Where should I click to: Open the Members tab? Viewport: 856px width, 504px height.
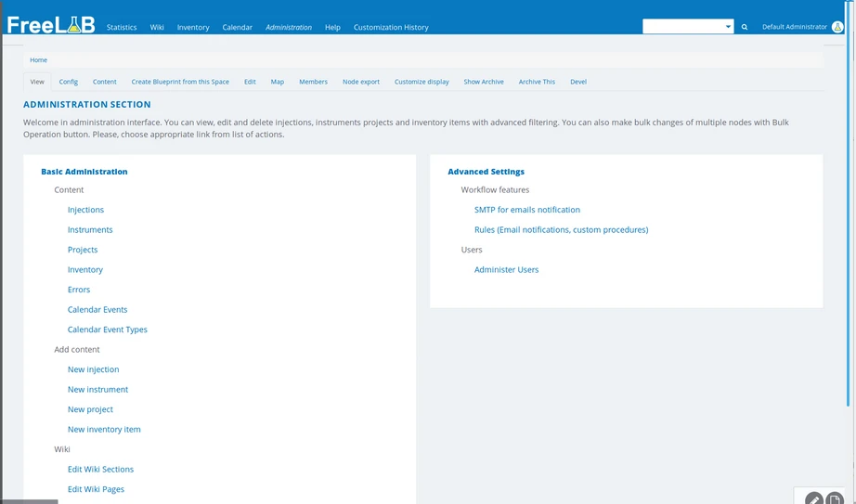pyautogui.click(x=314, y=82)
